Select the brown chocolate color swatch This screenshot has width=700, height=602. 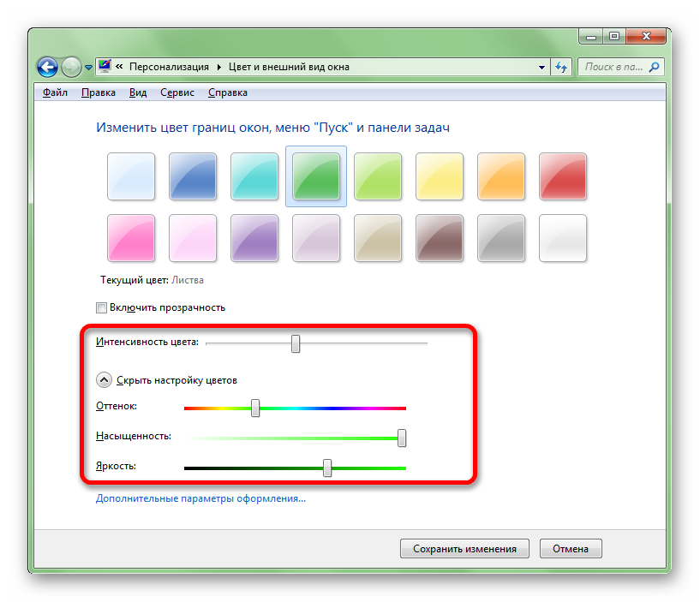[x=440, y=238]
